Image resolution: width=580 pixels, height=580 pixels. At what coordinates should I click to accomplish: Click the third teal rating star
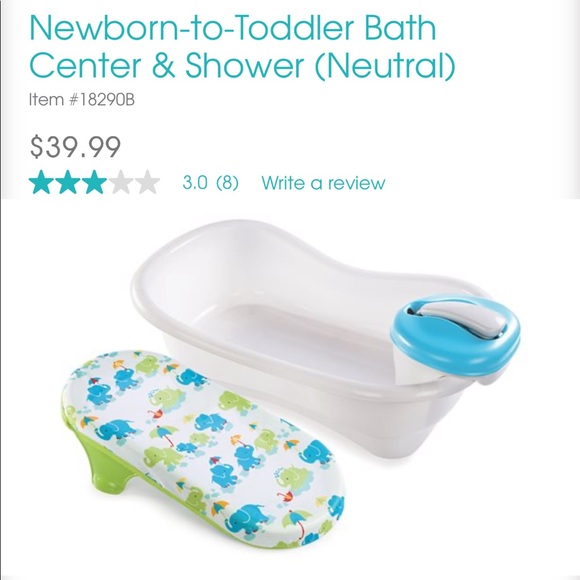point(94,182)
